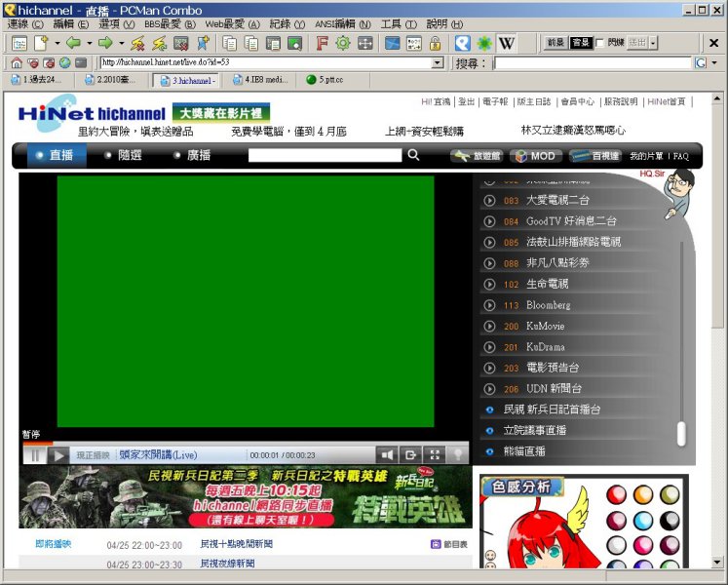Image resolution: width=728 pixels, height=585 pixels.
Task: Open dropdown next to new-document icon
Action: click(x=57, y=43)
